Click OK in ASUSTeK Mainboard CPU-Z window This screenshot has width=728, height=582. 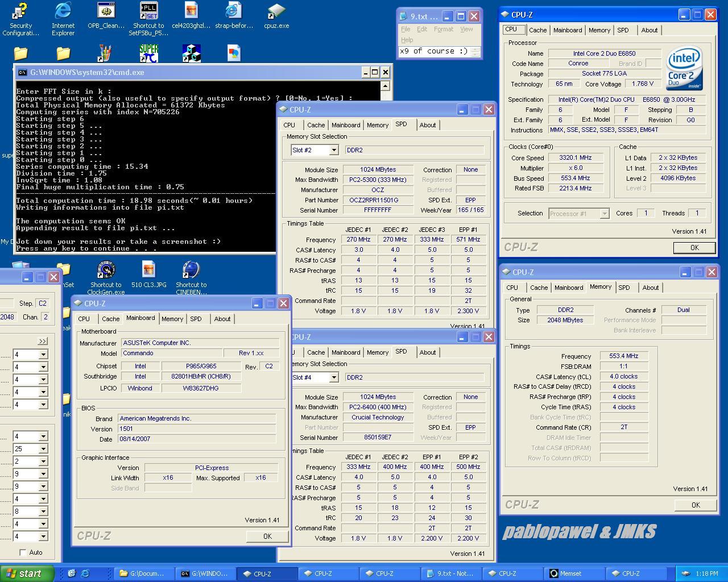[267, 536]
